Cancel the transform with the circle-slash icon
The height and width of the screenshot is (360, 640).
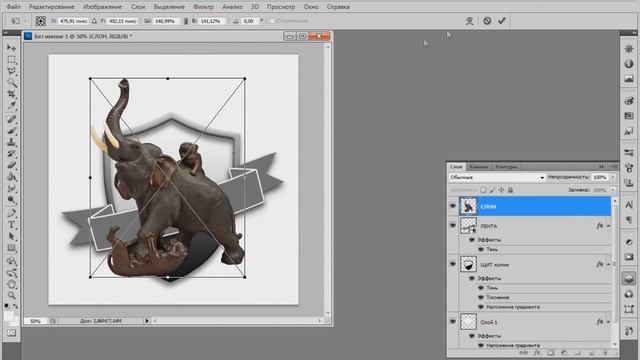tap(487, 20)
